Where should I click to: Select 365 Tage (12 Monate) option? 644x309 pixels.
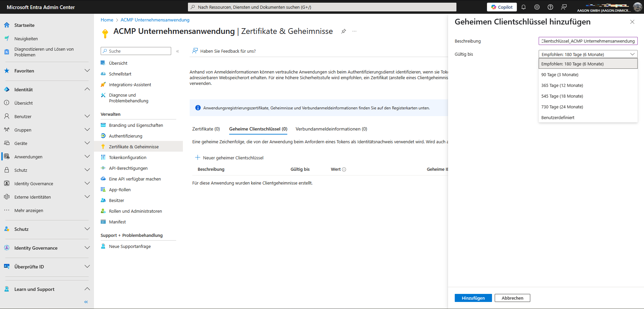(x=562, y=86)
